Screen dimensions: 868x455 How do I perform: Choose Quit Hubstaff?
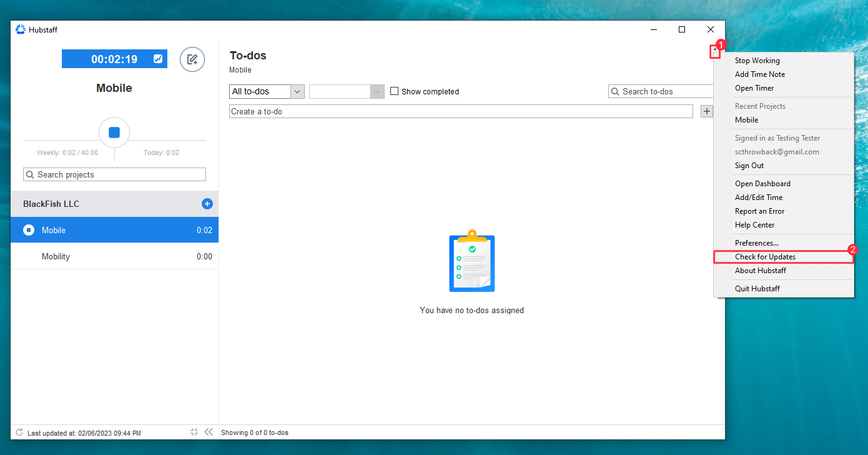pyautogui.click(x=784, y=289)
